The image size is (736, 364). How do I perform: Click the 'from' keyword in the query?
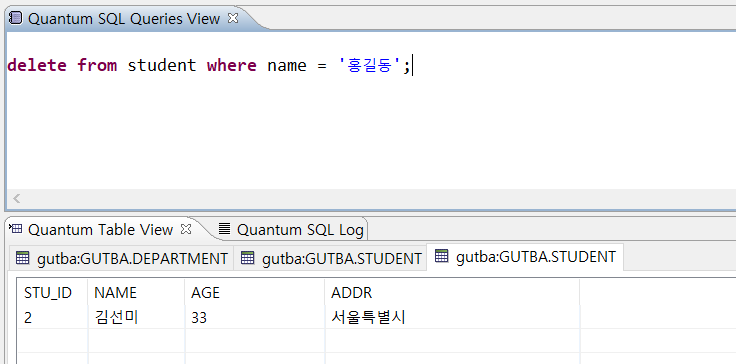click(x=97, y=65)
